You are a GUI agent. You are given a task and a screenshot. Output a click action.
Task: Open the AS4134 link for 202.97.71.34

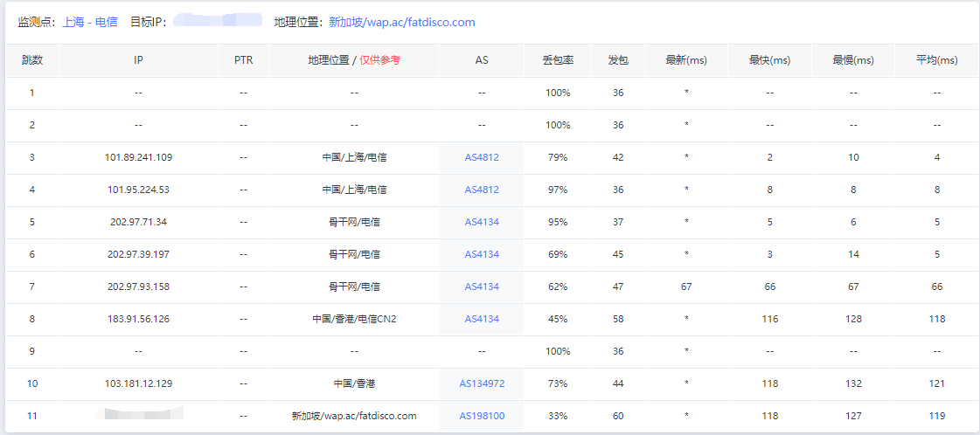[x=482, y=222]
